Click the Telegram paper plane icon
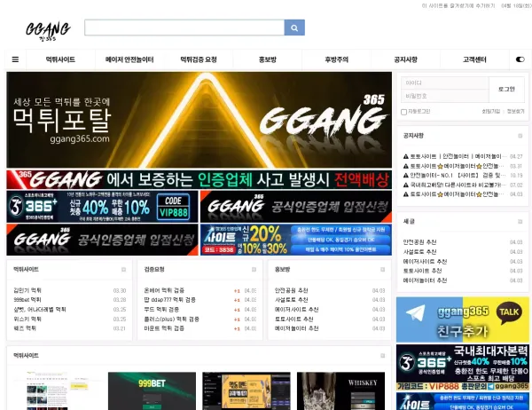The height and width of the screenshot is (410, 532). [x=415, y=313]
